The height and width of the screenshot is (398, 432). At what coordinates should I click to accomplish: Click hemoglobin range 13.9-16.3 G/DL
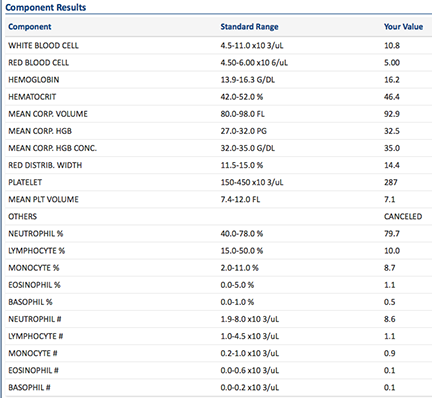point(248,80)
